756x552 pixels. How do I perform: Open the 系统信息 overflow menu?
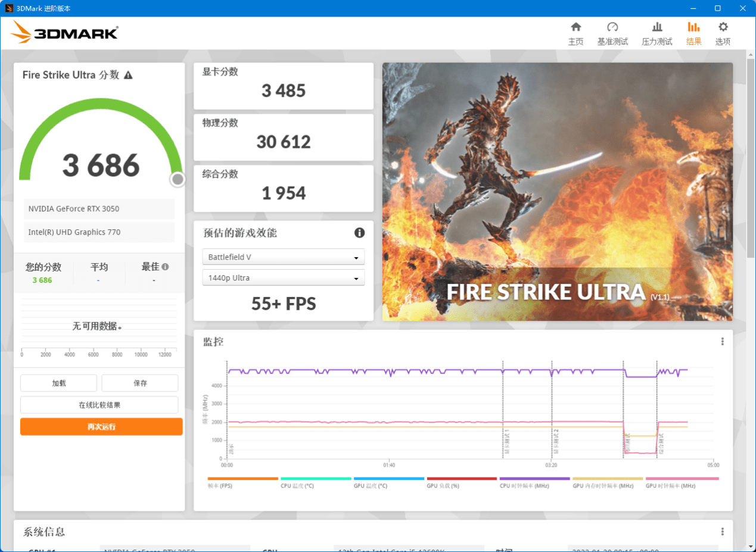(722, 532)
